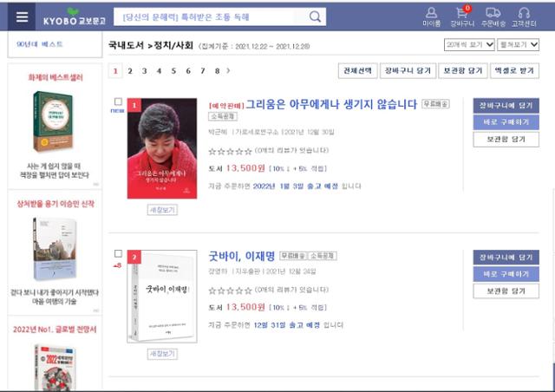This screenshot has height=392, width=555.
Task: Click sidebar caption 사는 게 쉽지 않을 때
Action: [54, 166]
